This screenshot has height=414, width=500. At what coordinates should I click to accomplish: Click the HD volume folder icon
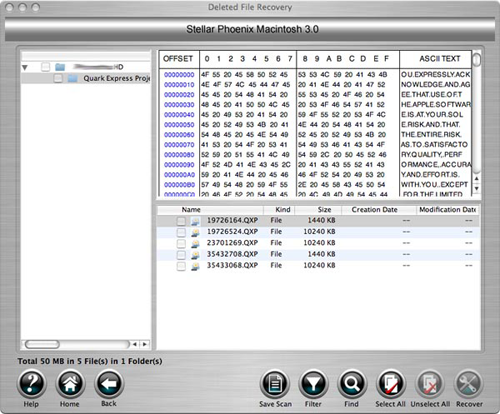[x=60, y=67]
